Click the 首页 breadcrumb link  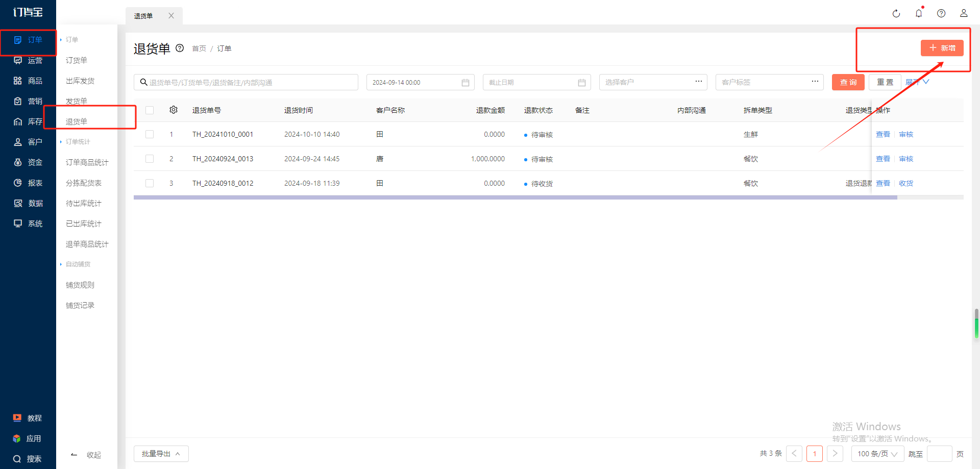(199, 48)
